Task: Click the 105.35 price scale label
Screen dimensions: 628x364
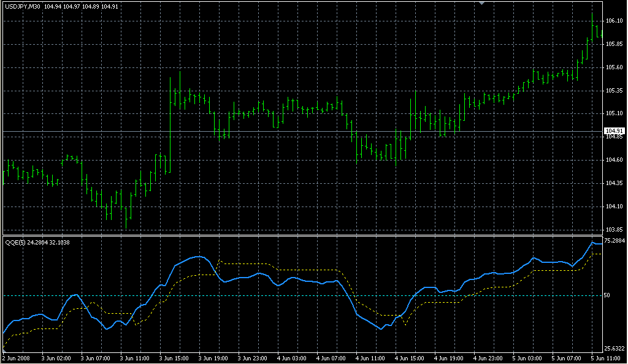Action: (614, 91)
